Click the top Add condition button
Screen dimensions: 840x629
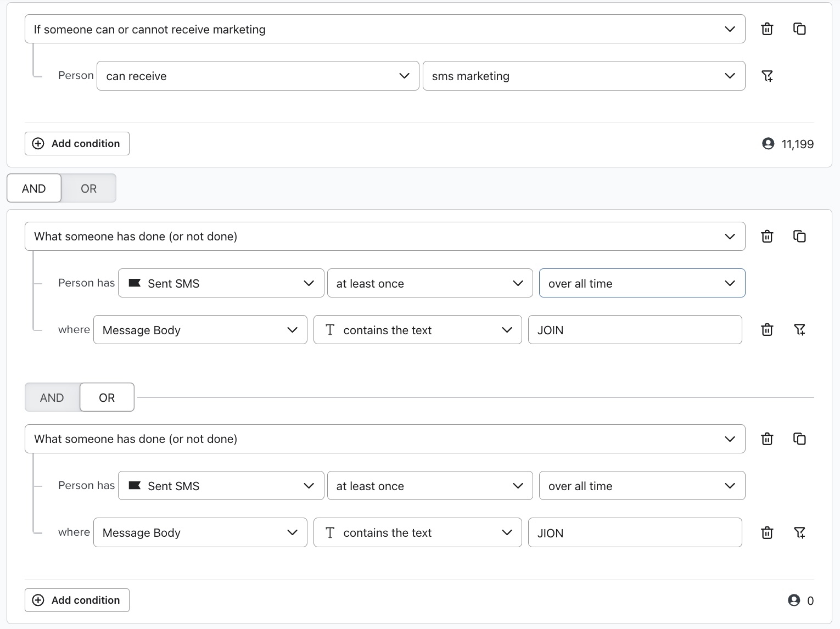[x=77, y=143]
